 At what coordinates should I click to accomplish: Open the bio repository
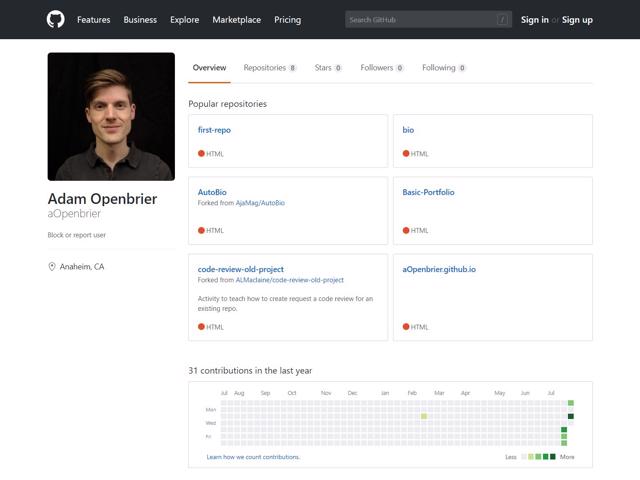408,130
